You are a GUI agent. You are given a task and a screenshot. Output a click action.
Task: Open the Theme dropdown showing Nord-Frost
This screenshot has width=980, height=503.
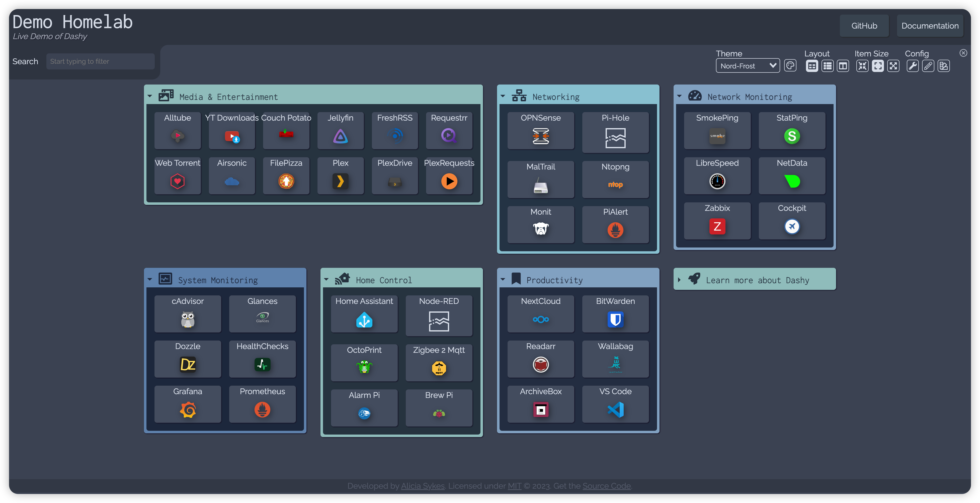point(748,66)
